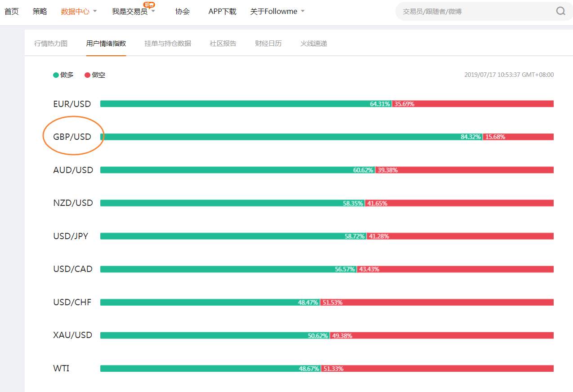The image size is (573, 392).
Task: Click the search magnifier icon
Action: pos(560,11)
